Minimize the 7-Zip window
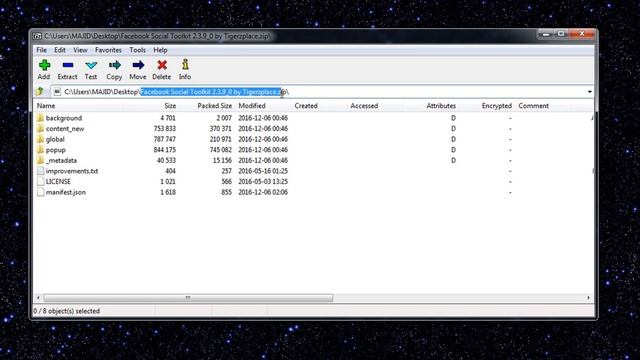640x360 pixels. point(545,34)
